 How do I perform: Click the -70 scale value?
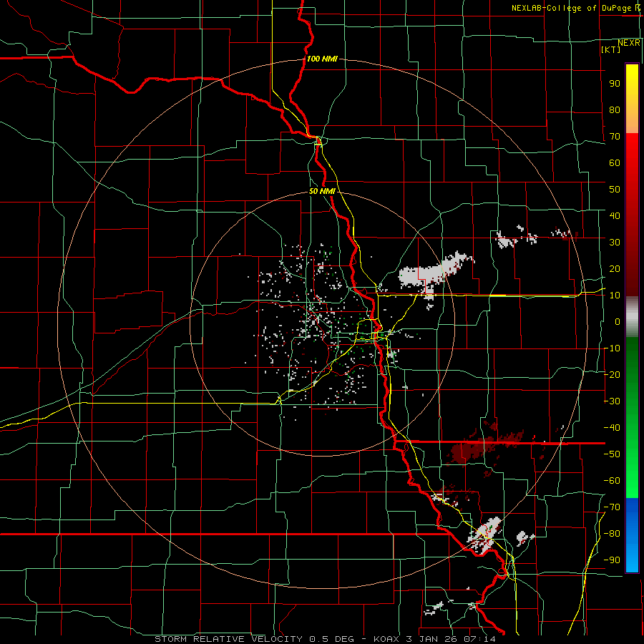point(613,507)
